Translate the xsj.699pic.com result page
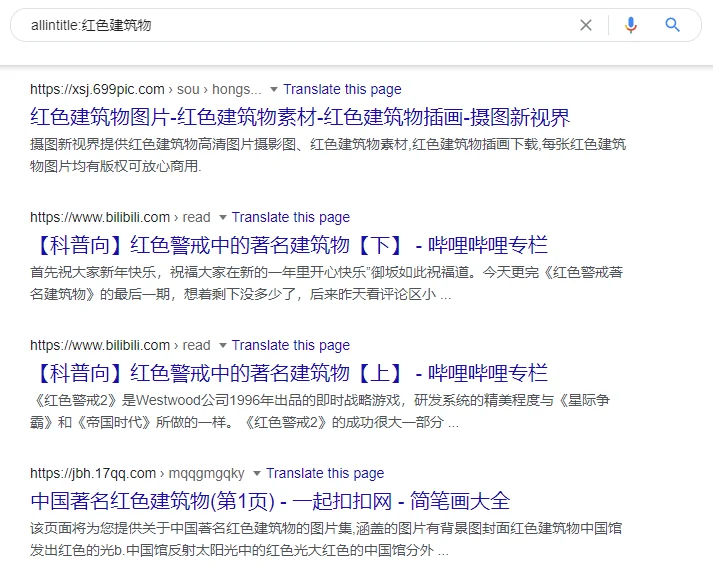713x577 pixels. (x=343, y=89)
